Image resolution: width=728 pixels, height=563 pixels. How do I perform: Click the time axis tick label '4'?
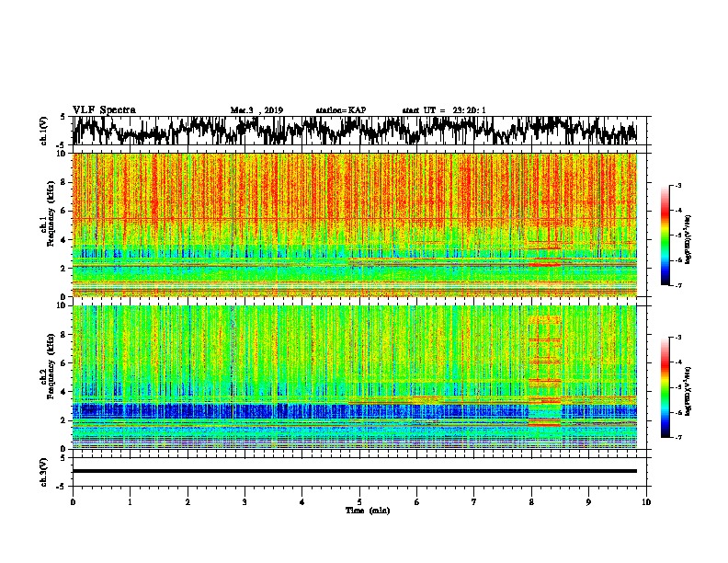302,501
